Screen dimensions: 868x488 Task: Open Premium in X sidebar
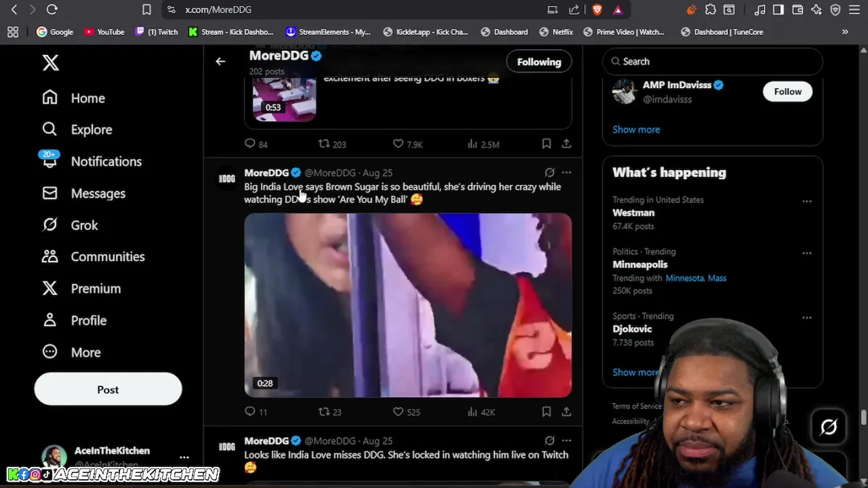coord(81,289)
